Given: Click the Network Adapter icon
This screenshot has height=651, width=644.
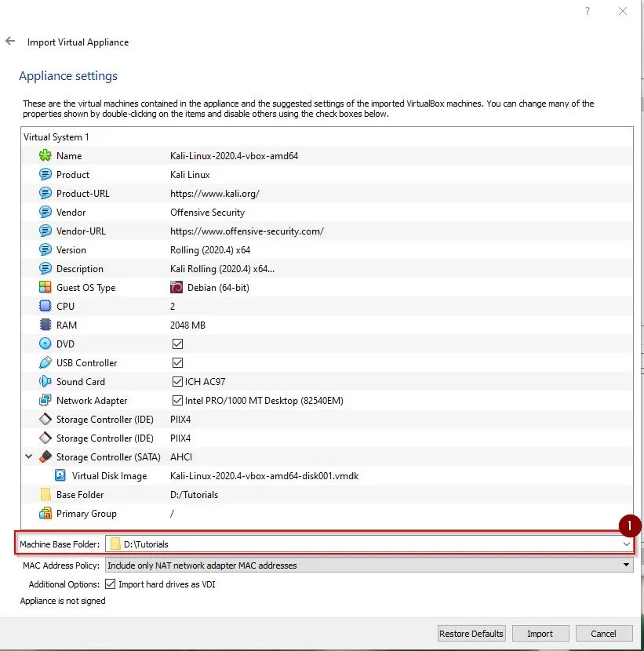Looking at the screenshot, I should 45,400.
